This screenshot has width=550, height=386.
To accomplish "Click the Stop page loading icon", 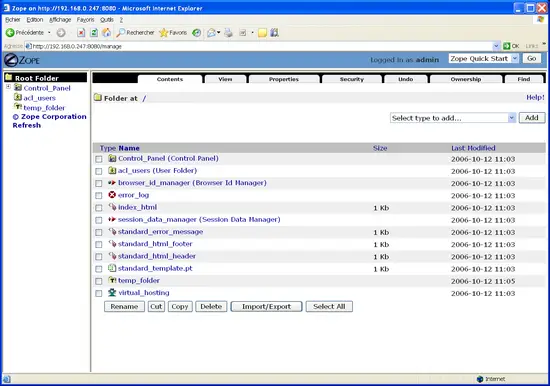I will coord(81,33).
